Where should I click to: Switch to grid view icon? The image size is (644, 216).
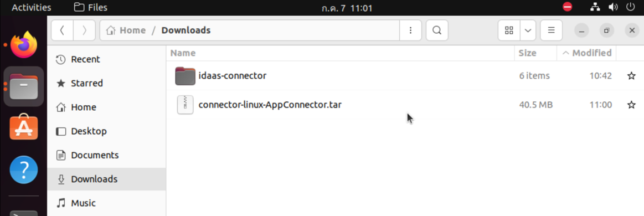509,30
